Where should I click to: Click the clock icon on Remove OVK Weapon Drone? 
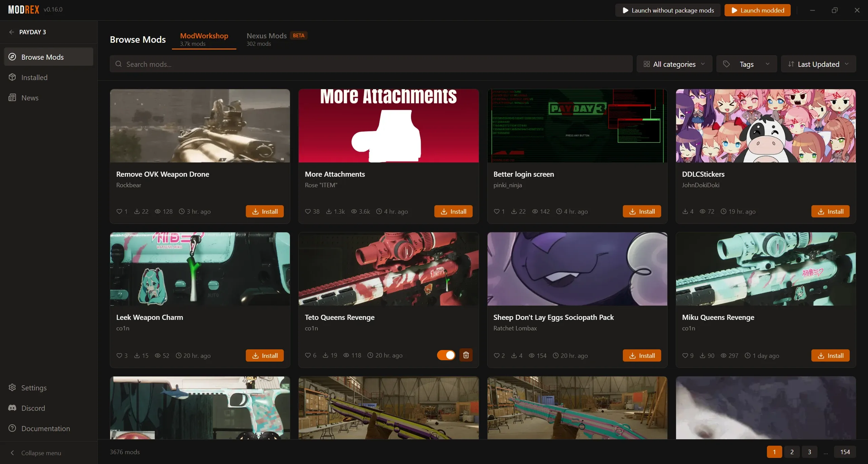(182, 212)
